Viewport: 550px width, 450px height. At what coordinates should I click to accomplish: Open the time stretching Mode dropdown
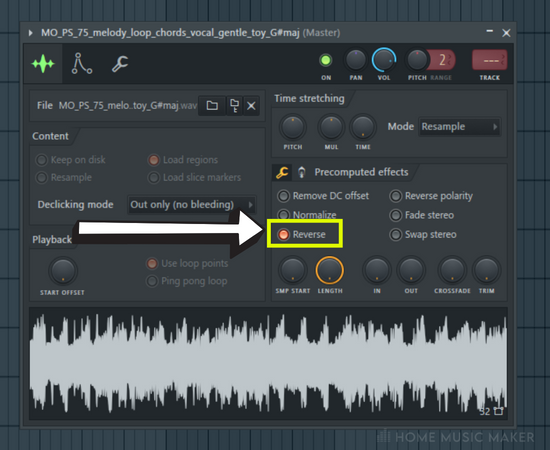coord(460,127)
